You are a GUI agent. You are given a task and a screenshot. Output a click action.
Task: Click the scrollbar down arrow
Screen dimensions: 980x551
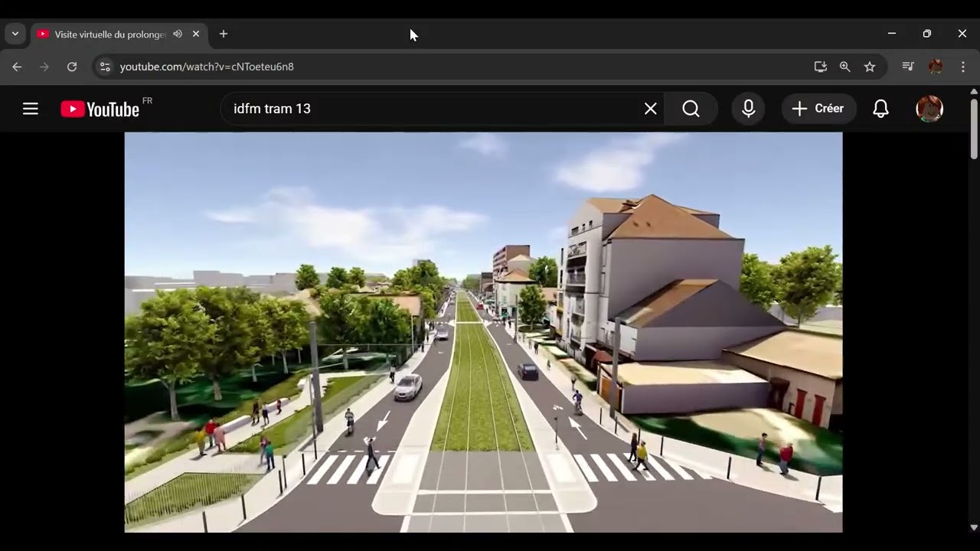tap(974, 527)
